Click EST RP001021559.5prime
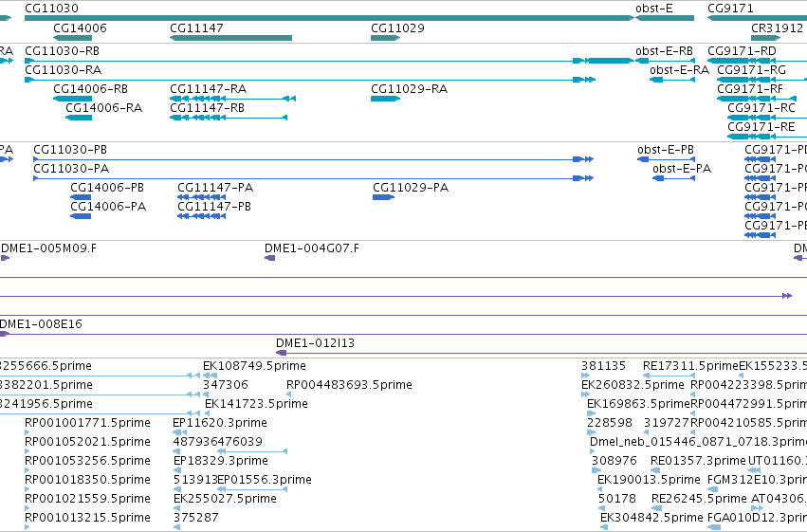The image size is (807, 532). [x=28, y=508]
